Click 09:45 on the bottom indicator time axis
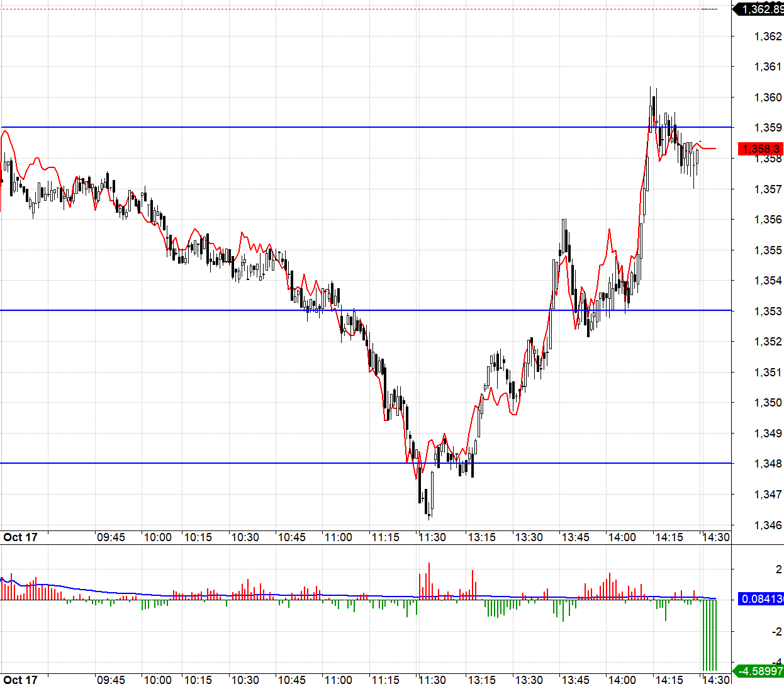 click(111, 680)
